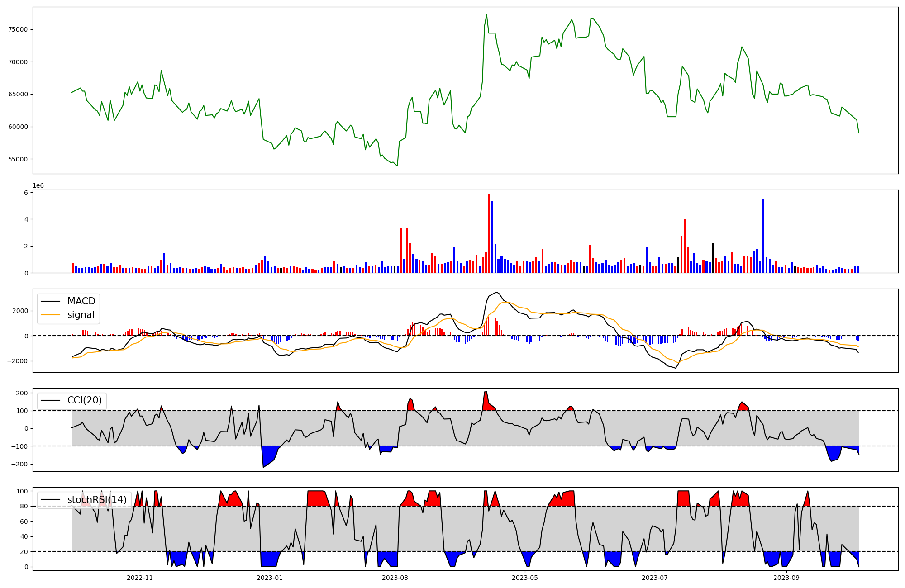Click the signal legend text
This screenshot has height=588, width=905.
81,315
